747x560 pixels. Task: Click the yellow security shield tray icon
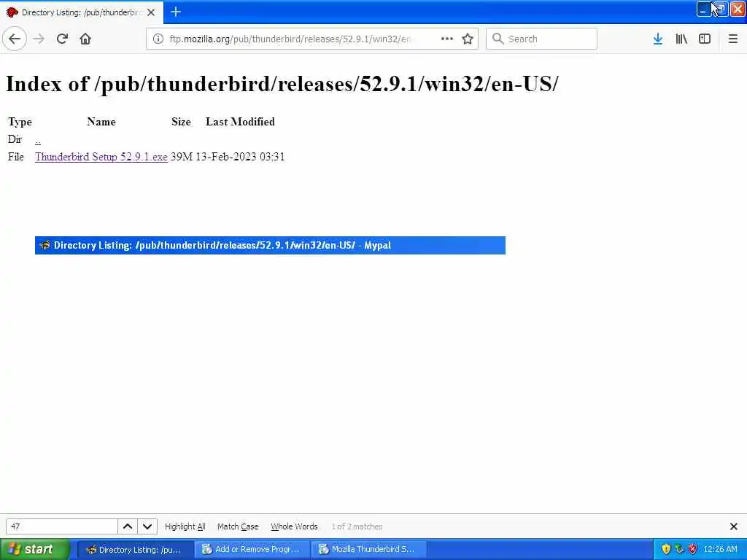coord(666,549)
